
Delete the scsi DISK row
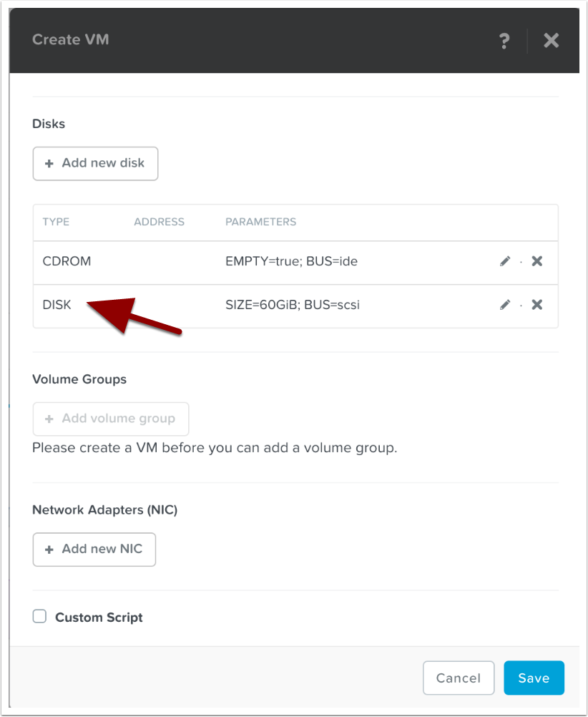click(537, 305)
